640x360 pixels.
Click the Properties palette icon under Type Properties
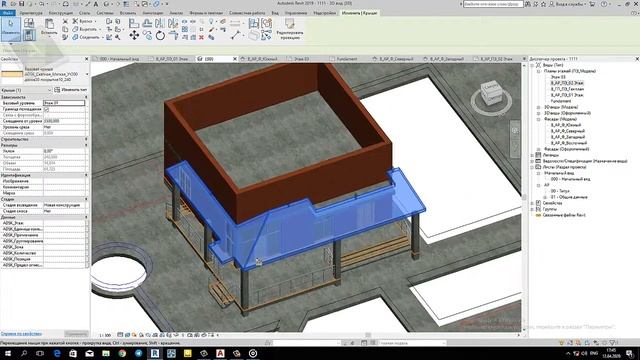(29, 35)
